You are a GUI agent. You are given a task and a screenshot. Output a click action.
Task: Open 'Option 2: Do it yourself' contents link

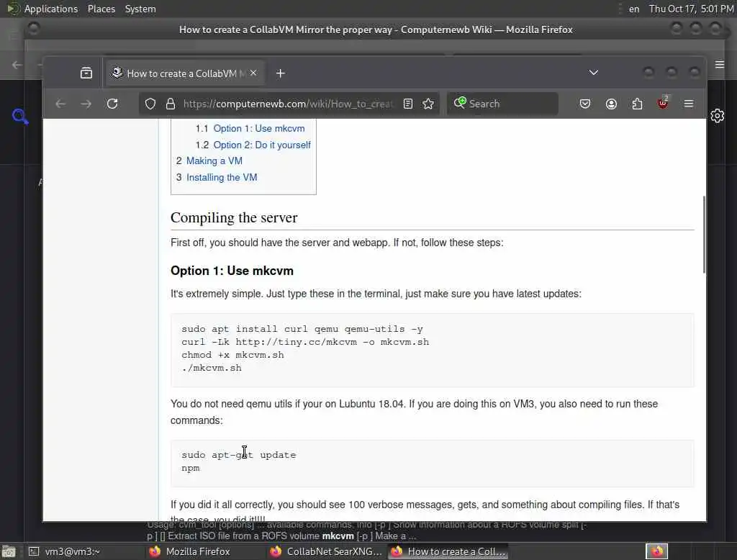point(262,145)
